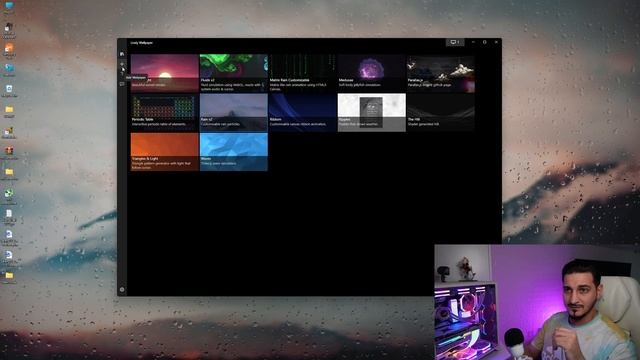
Task: Open the feedback chat icon in sidebar
Action: 122,84
